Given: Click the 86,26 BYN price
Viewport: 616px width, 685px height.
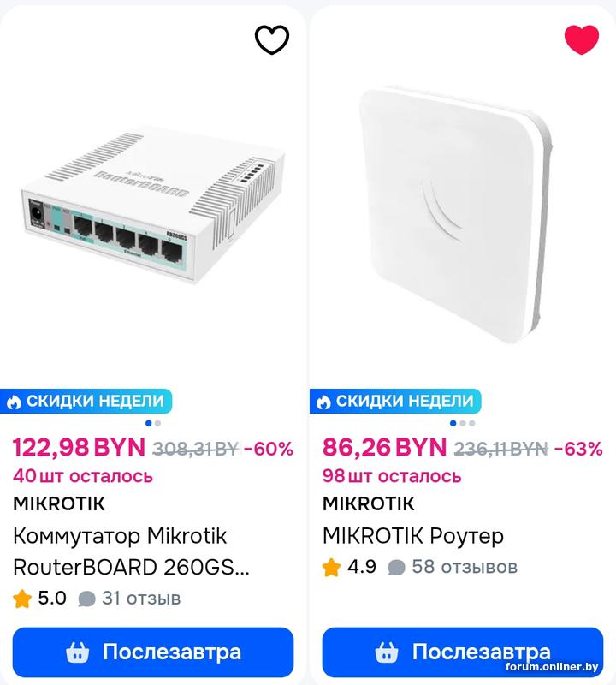Looking at the screenshot, I should point(385,448).
